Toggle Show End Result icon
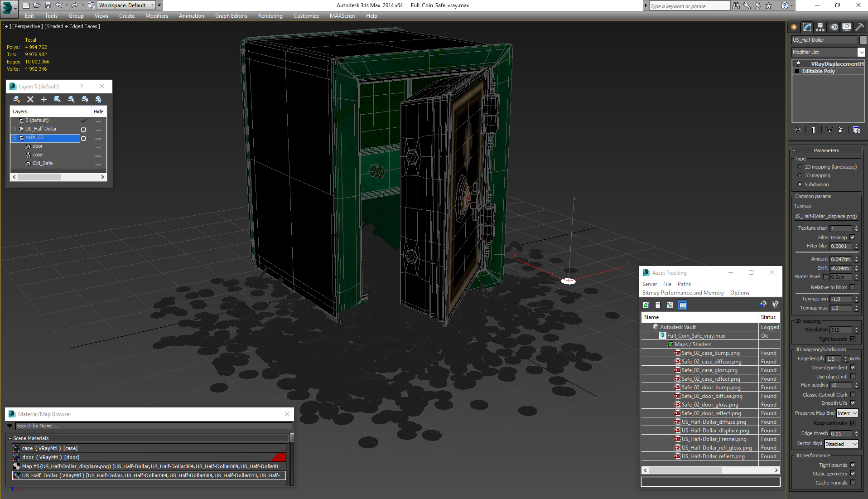The image size is (868, 499). tap(814, 130)
